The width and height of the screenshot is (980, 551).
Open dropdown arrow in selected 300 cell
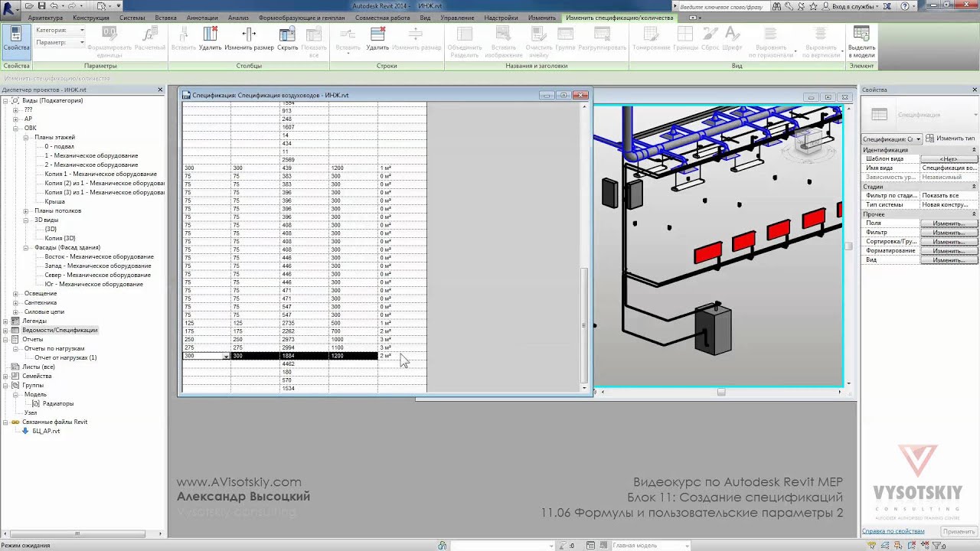pos(226,357)
